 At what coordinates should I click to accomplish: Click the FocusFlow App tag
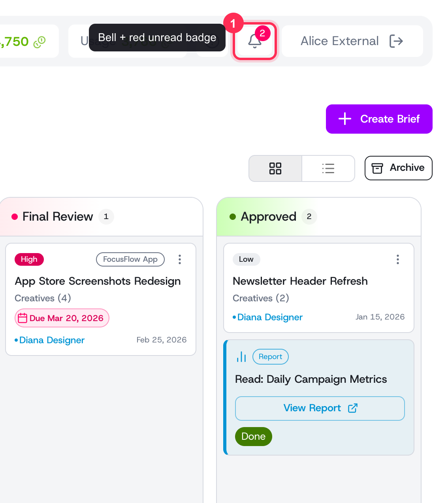(130, 259)
